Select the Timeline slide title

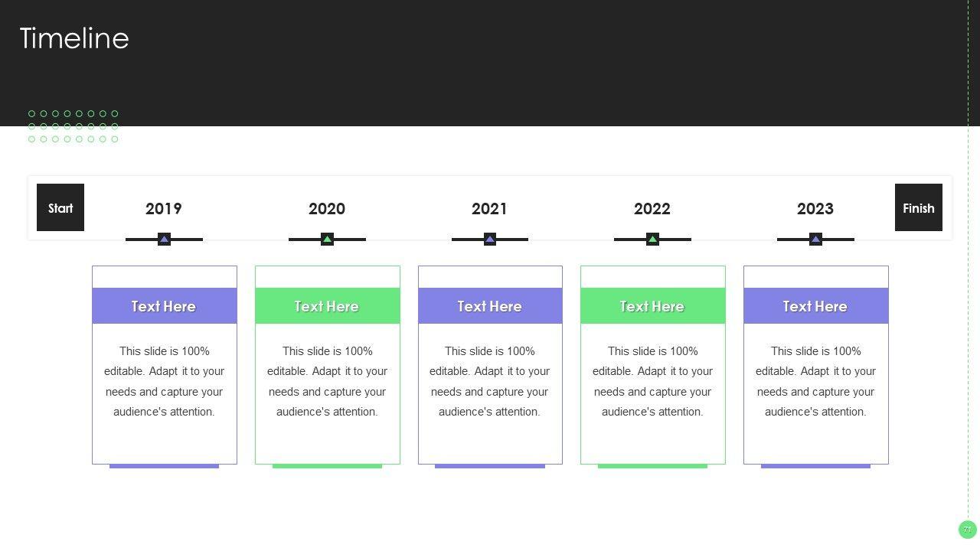pos(74,38)
